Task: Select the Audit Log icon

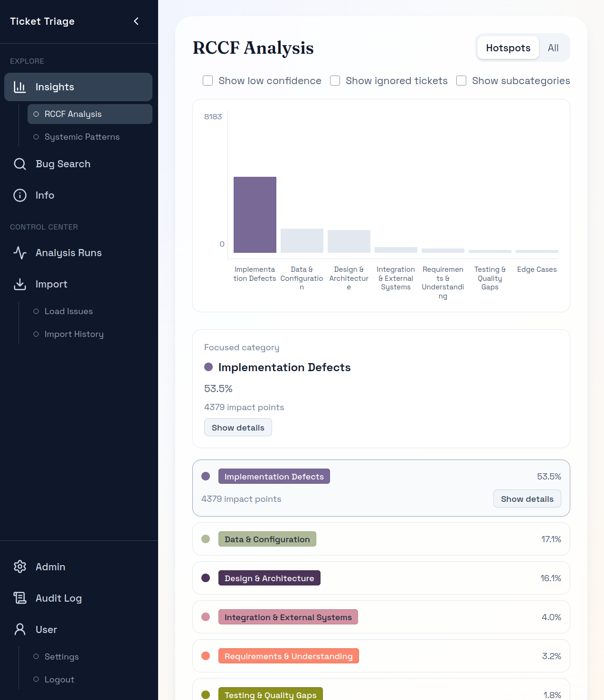Action: point(19,598)
